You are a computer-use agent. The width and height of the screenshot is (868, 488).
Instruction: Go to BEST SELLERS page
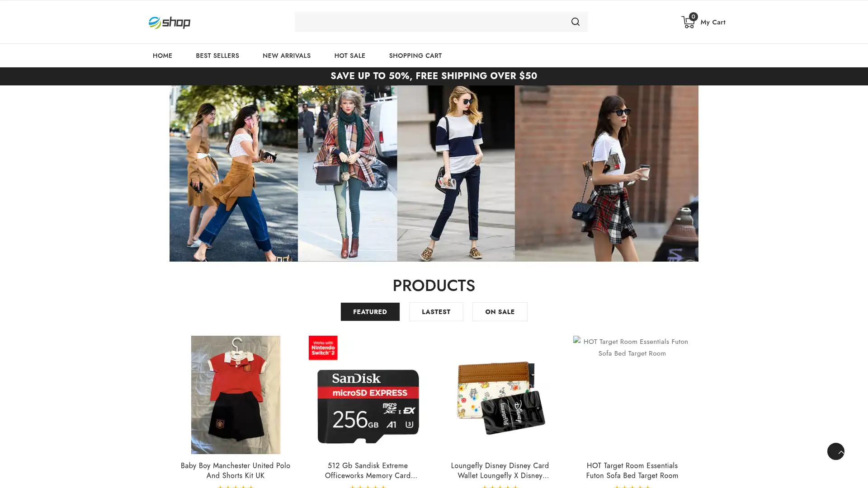tap(217, 56)
